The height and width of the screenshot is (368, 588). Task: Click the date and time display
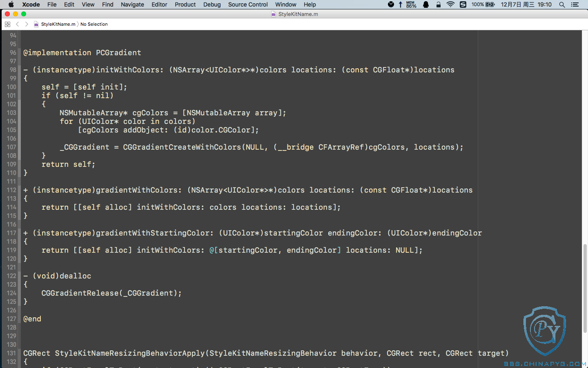[526, 4]
